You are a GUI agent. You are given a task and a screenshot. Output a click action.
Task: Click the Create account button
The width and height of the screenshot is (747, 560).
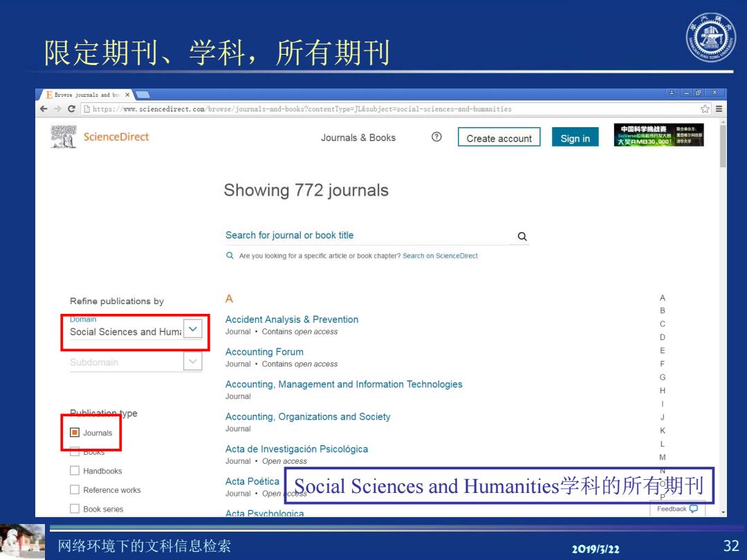499,137
